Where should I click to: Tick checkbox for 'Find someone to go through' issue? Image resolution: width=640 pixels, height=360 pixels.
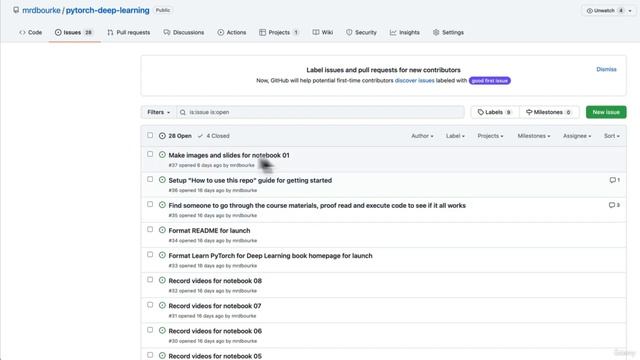tap(150, 204)
